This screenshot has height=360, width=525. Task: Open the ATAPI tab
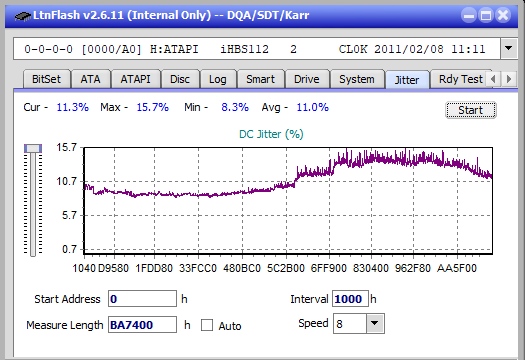click(135, 79)
